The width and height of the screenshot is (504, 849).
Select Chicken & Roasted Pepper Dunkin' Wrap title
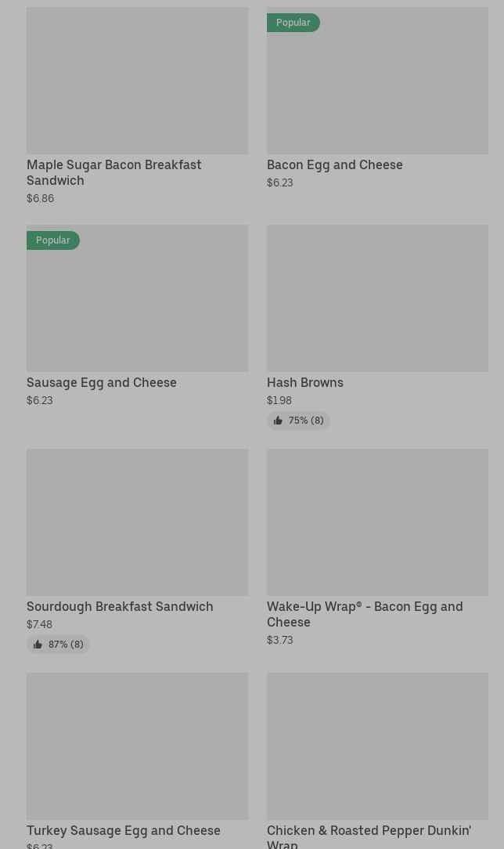[x=368, y=836]
